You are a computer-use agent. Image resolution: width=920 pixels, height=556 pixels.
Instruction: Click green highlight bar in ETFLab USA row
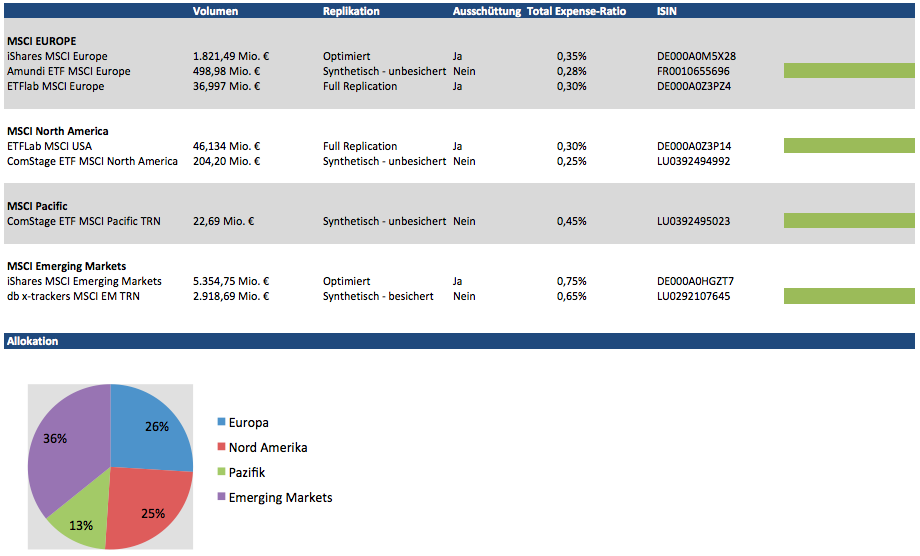849,145
